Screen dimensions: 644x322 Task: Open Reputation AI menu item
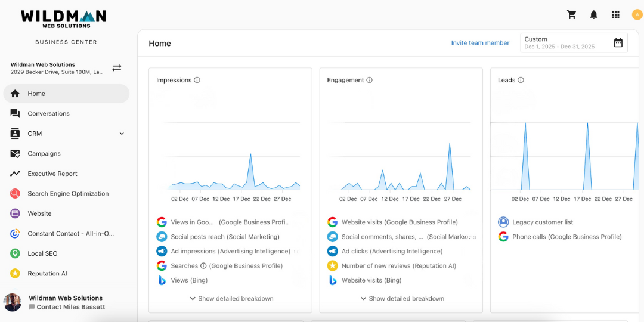[66, 274]
